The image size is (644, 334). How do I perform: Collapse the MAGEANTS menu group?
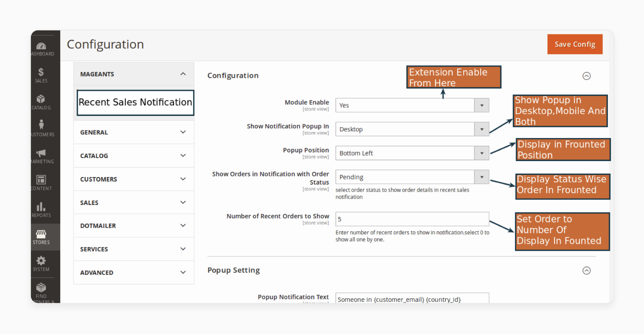tap(134, 74)
